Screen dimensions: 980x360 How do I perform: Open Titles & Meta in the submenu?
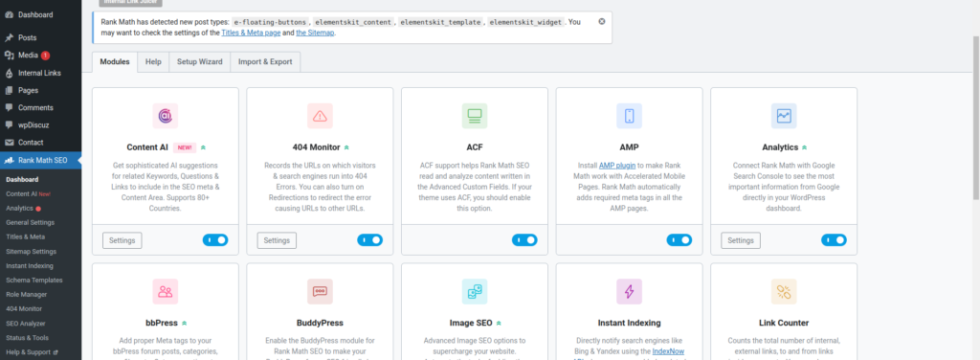25,236
